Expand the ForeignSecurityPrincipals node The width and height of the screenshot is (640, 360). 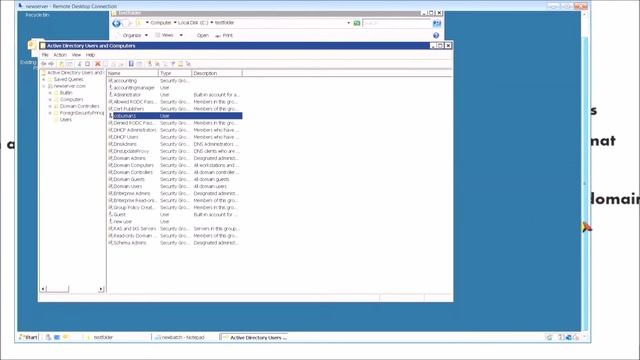tap(50, 113)
